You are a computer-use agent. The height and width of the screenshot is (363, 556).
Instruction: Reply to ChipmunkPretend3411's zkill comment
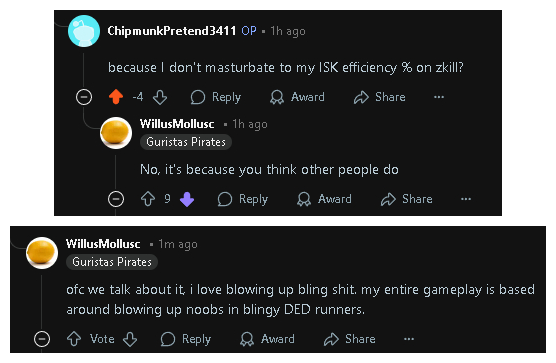pos(216,97)
